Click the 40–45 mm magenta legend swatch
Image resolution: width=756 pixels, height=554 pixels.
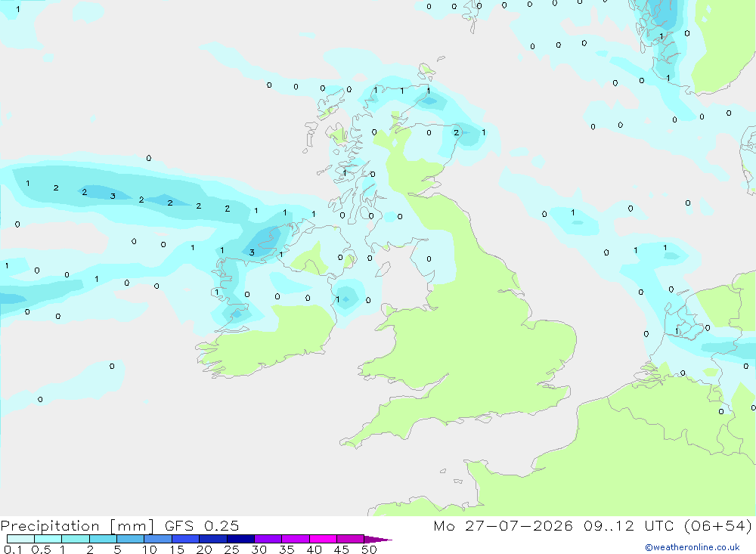click(x=323, y=539)
